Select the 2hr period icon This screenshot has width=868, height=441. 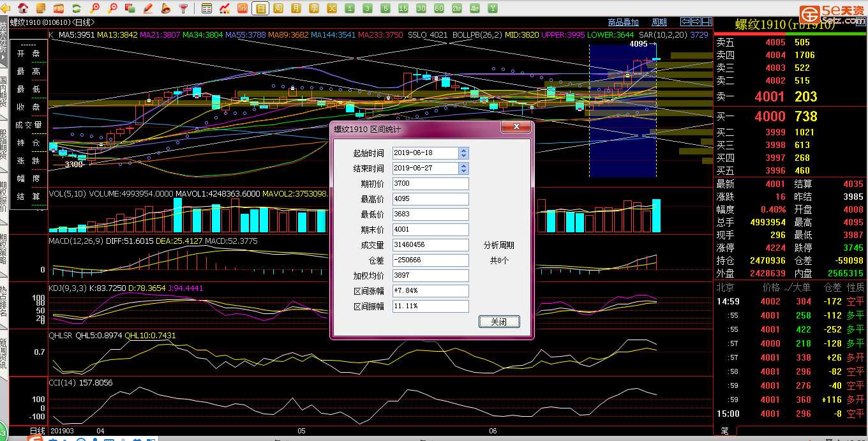(457, 8)
